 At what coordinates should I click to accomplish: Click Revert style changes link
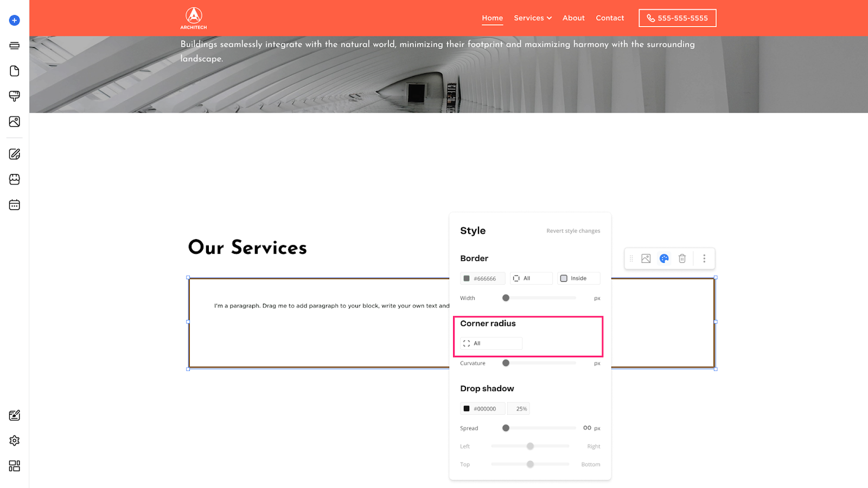[x=573, y=231]
